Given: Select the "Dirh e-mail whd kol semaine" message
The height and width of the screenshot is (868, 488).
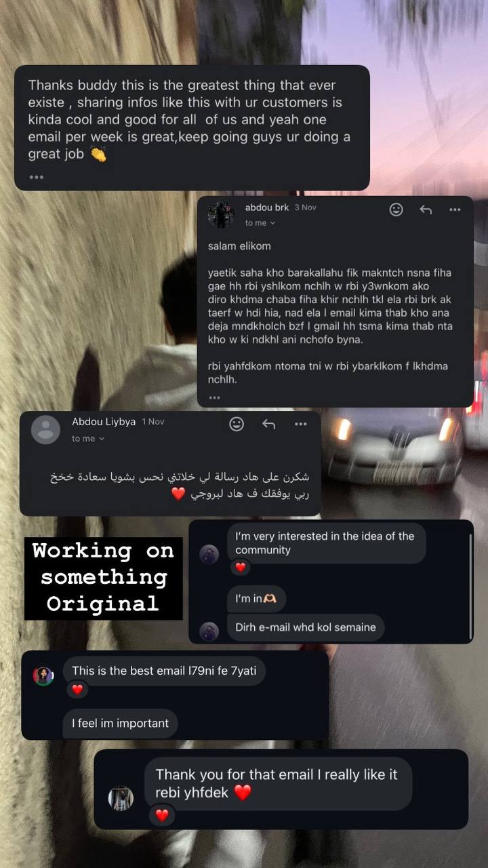Looking at the screenshot, I should (x=306, y=627).
